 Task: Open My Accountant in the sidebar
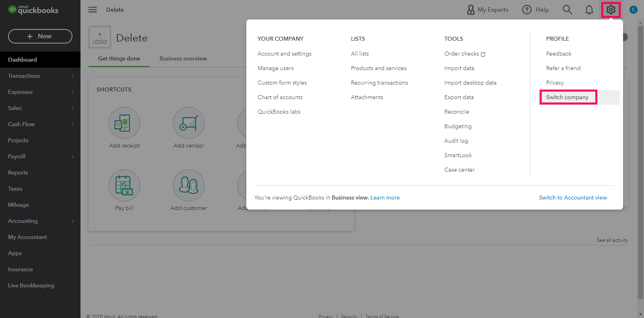tap(40, 237)
